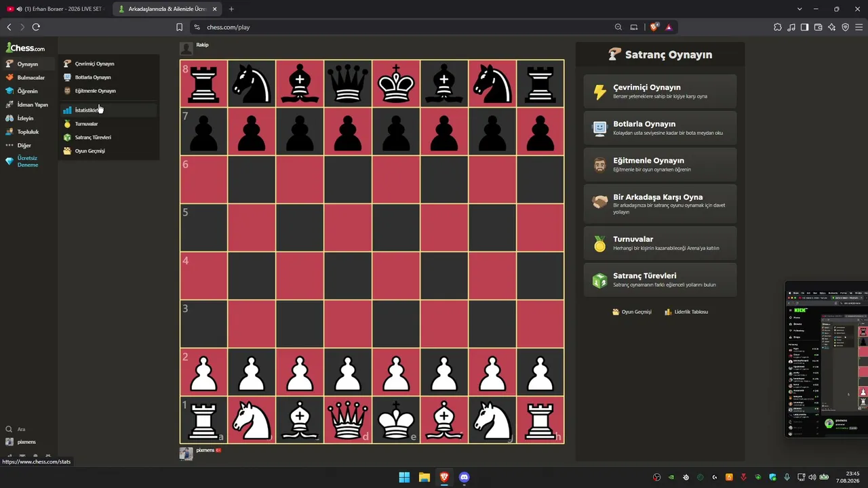
Task: Start the Ücretsiz Deneme free trial
Action: [x=28, y=161]
